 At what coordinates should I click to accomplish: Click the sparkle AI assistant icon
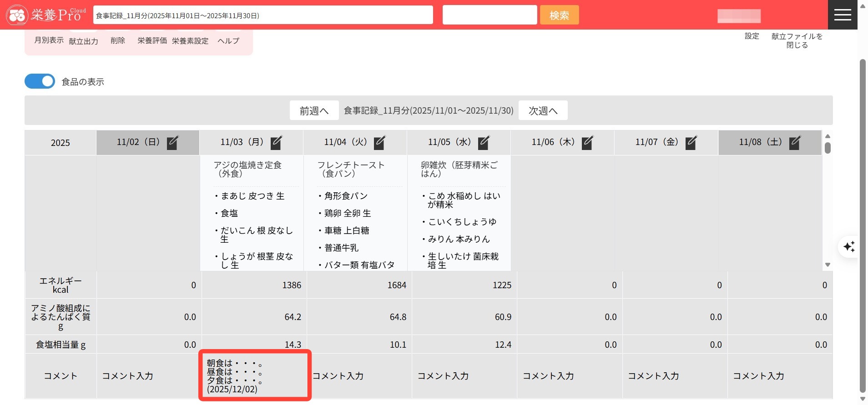[849, 247]
